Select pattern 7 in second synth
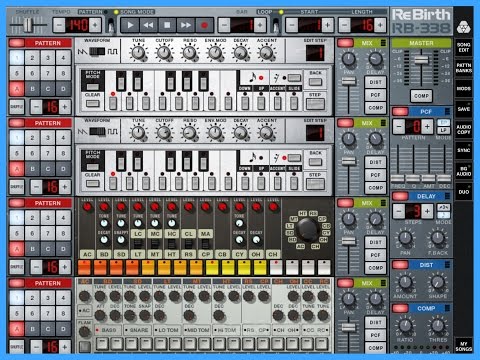The width and height of the screenshot is (480, 360). tap(48, 153)
